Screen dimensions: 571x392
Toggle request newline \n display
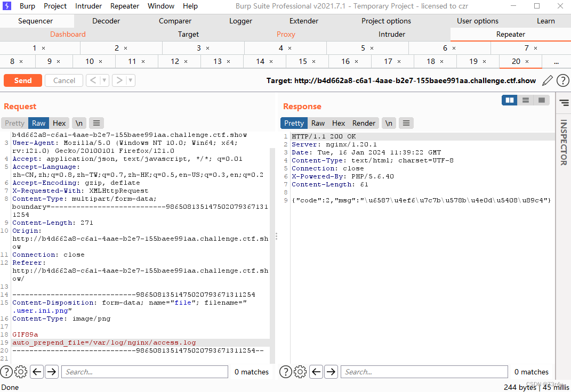(79, 123)
